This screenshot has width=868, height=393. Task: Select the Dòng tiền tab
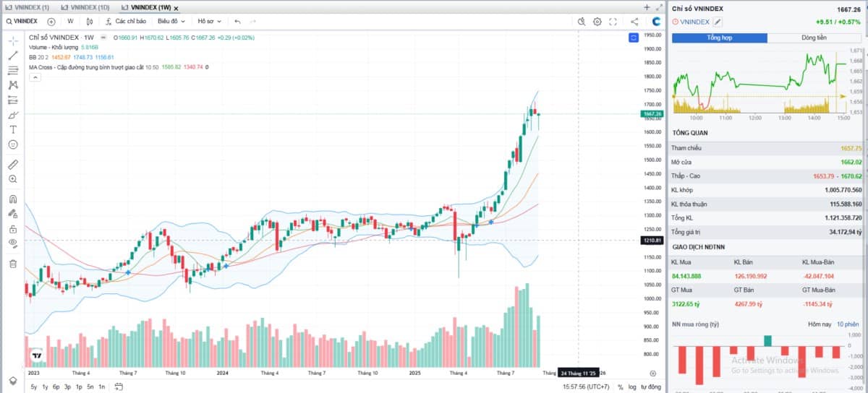point(814,38)
